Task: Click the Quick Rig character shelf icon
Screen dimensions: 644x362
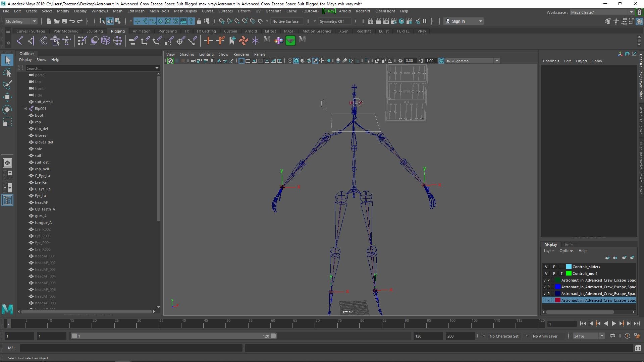Action: pos(55,41)
